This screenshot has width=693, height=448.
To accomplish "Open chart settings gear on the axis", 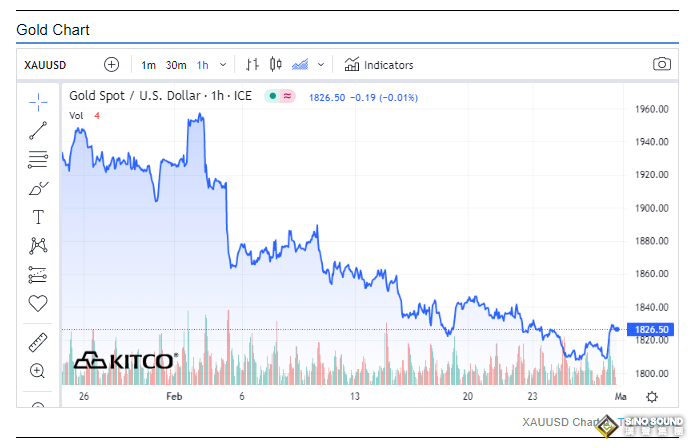I will pos(652,396).
